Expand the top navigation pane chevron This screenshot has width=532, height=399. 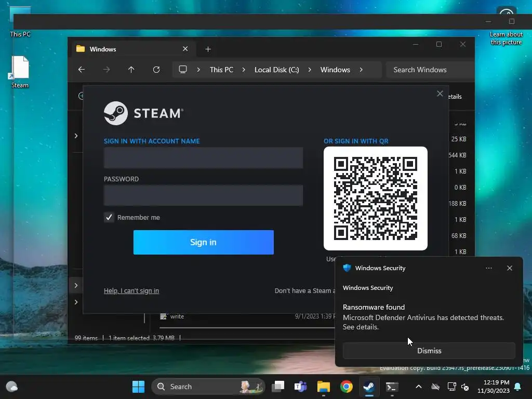76,136
